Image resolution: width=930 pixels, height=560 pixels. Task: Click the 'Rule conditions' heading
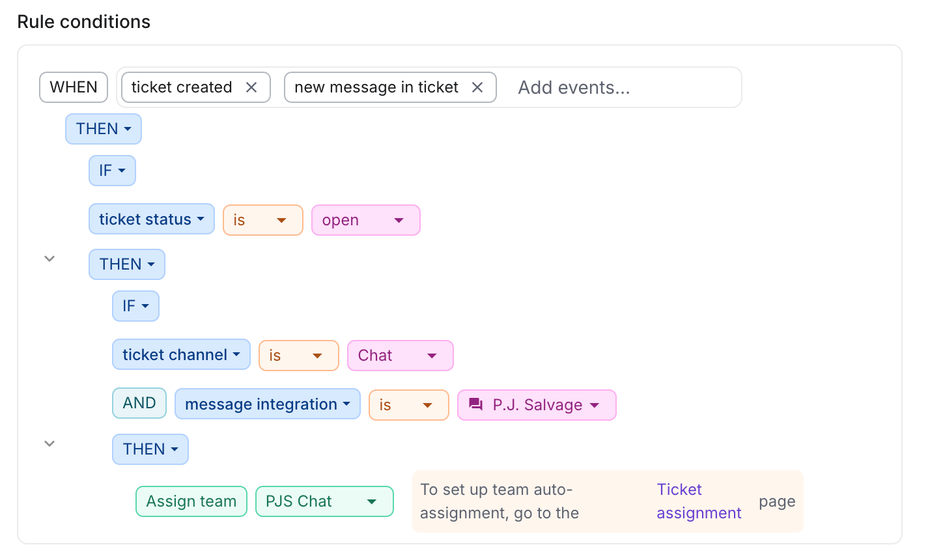point(83,21)
